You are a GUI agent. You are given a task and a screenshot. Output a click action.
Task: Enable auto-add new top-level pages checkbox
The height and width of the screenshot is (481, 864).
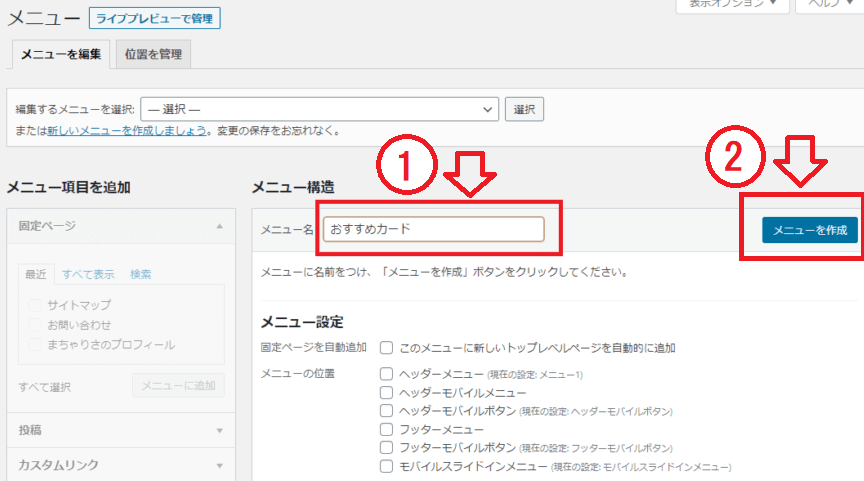[x=386, y=348]
